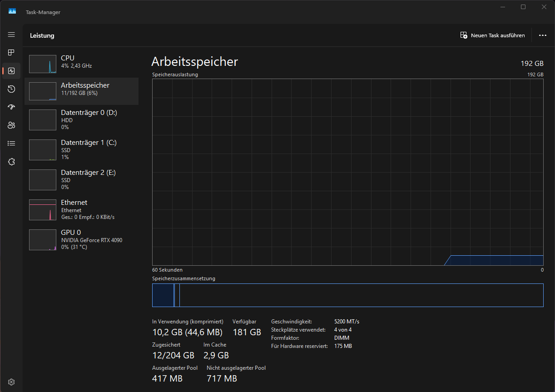Open the Services puzzle-piece icon
This screenshot has height=392, width=555.
[11, 162]
